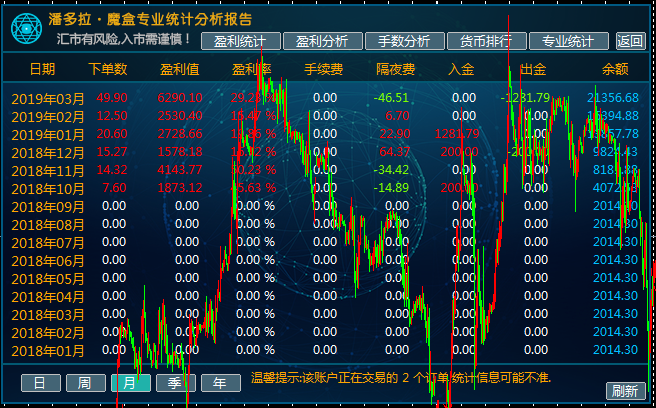This screenshot has height=408, width=656.
Task: Select the 2019年02月 row date
Action: click(48, 117)
